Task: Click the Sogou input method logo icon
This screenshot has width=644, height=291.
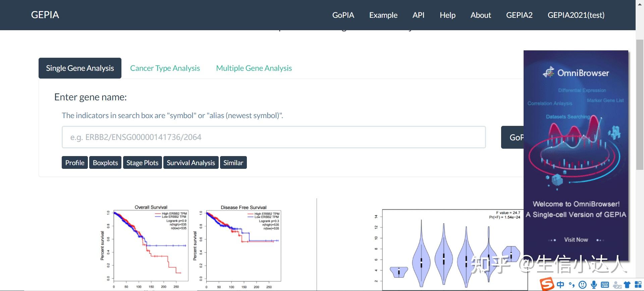Action: pyautogui.click(x=547, y=284)
